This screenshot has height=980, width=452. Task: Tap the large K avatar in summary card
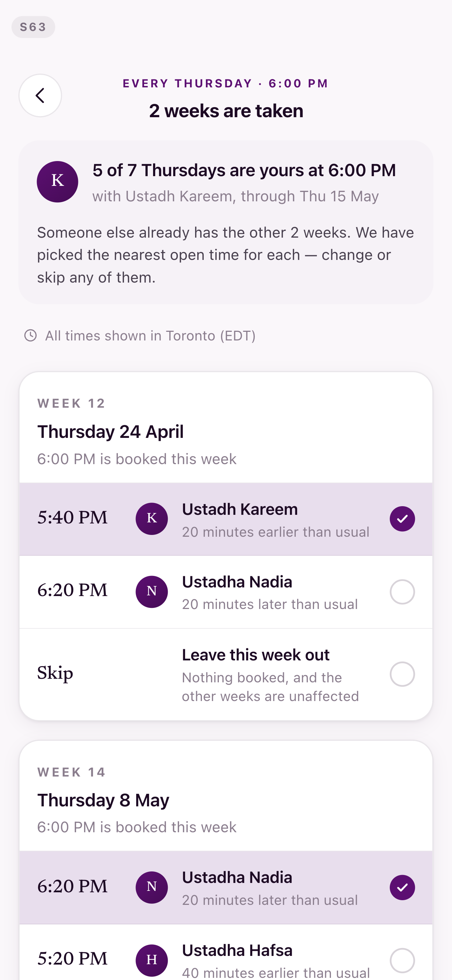57,182
